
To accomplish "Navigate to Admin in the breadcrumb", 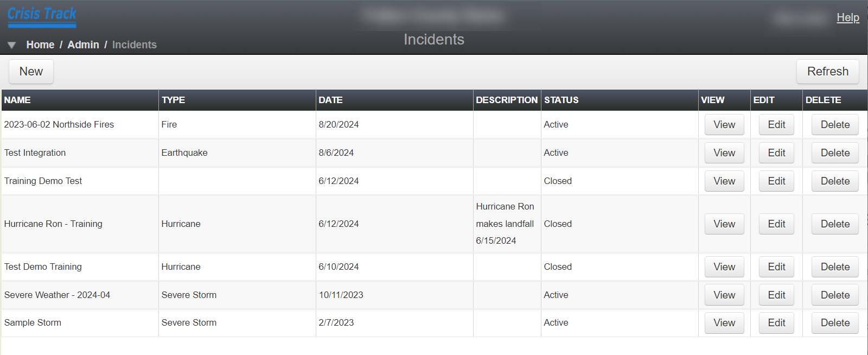I will point(83,45).
